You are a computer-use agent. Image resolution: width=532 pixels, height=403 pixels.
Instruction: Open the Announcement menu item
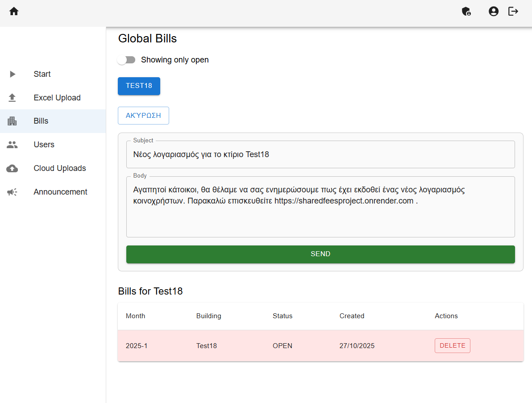(x=60, y=192)
